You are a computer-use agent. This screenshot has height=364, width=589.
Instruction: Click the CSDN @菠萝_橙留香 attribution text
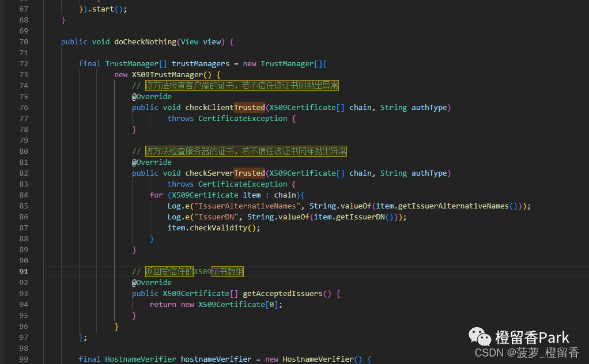click(527, 352)
